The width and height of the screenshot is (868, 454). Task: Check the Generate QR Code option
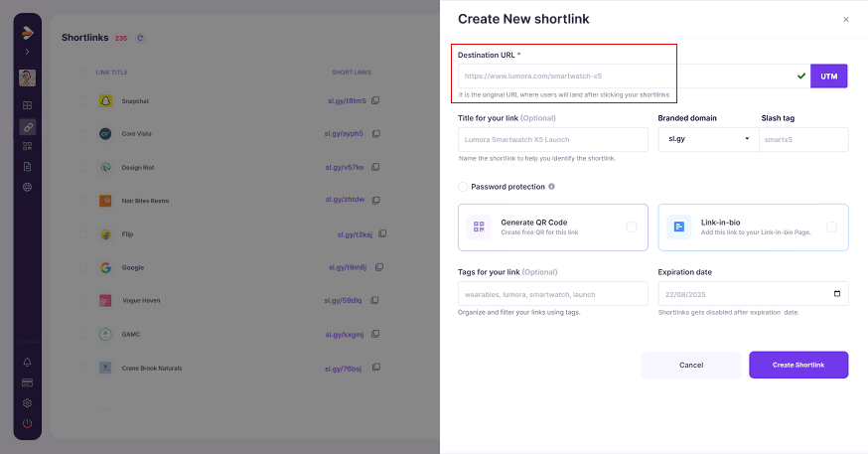[x=631, y=227]
